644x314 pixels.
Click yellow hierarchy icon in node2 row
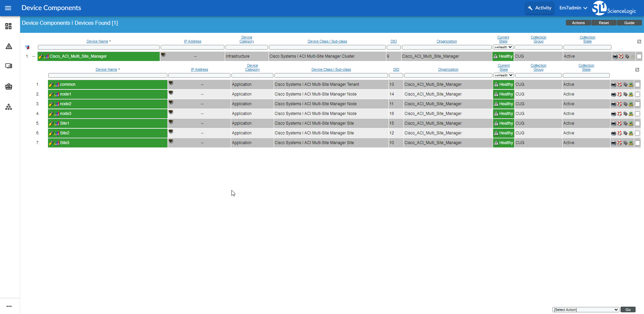point(631,104)
